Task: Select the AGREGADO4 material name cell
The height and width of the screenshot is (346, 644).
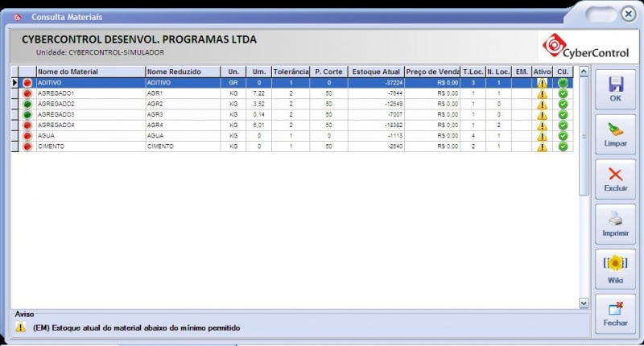Action: 91,126
